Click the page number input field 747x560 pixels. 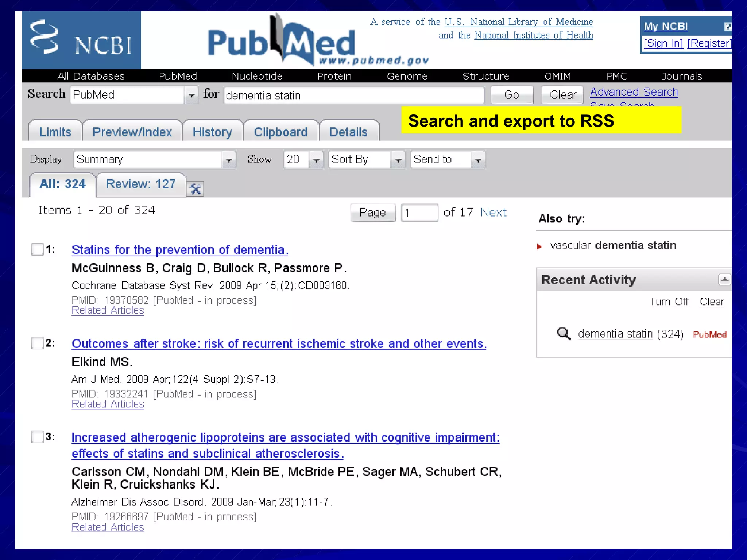click(419, 213)
